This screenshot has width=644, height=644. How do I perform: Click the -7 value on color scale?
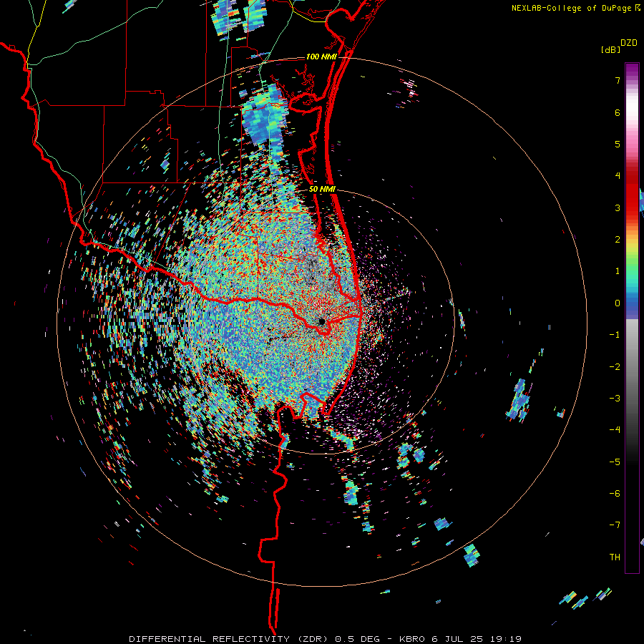pyautogui.click(x=615, y=525)
